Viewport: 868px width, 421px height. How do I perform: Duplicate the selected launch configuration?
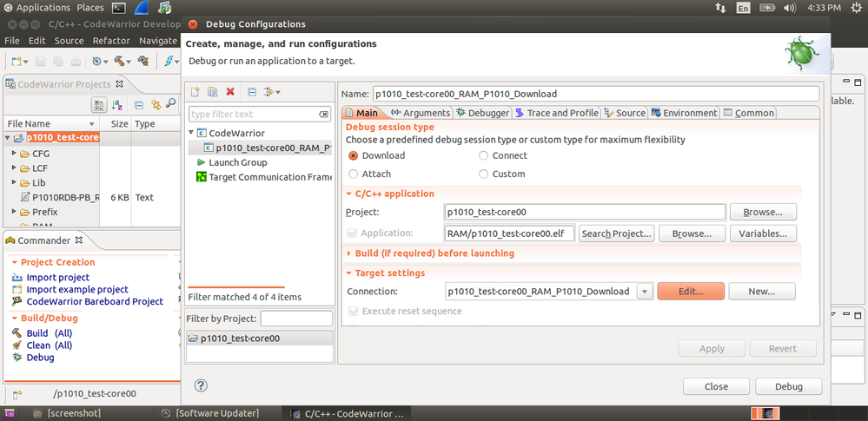(212, 92)
